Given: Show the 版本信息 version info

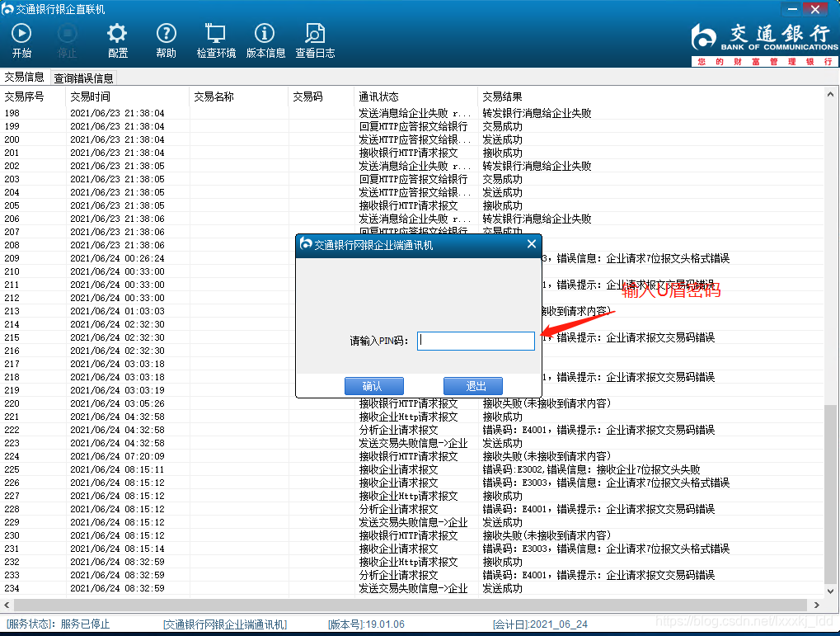Looking at the screenshot, I should pyautogui.click(x=265, y=40).
